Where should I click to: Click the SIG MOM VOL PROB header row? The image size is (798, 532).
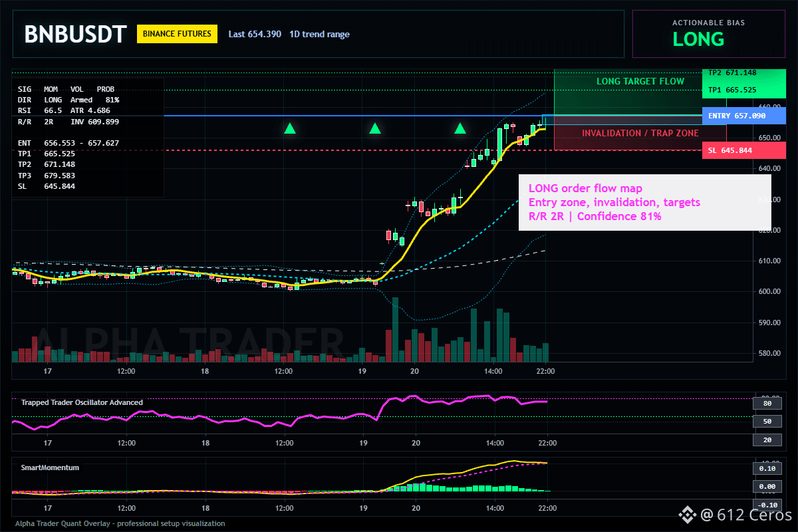tap(66, 88)
